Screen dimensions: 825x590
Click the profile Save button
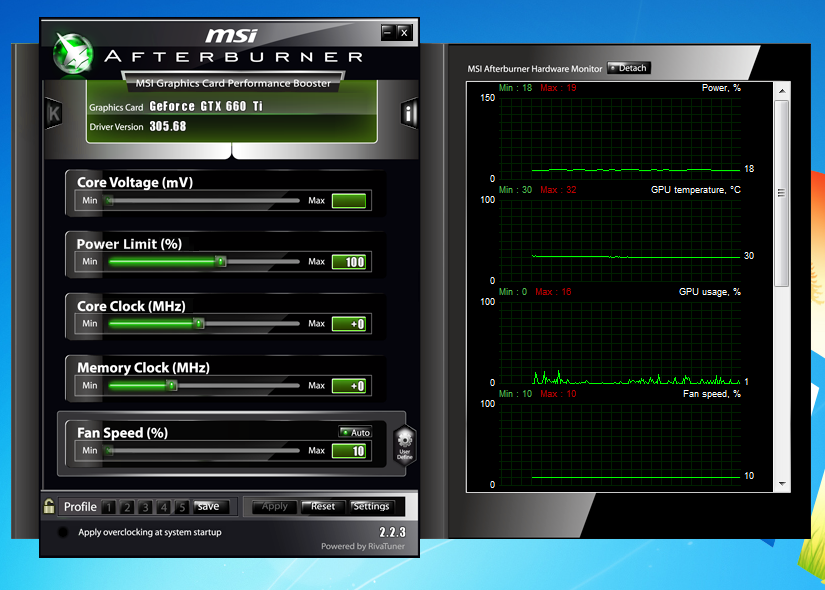click(x=211, y=506)
